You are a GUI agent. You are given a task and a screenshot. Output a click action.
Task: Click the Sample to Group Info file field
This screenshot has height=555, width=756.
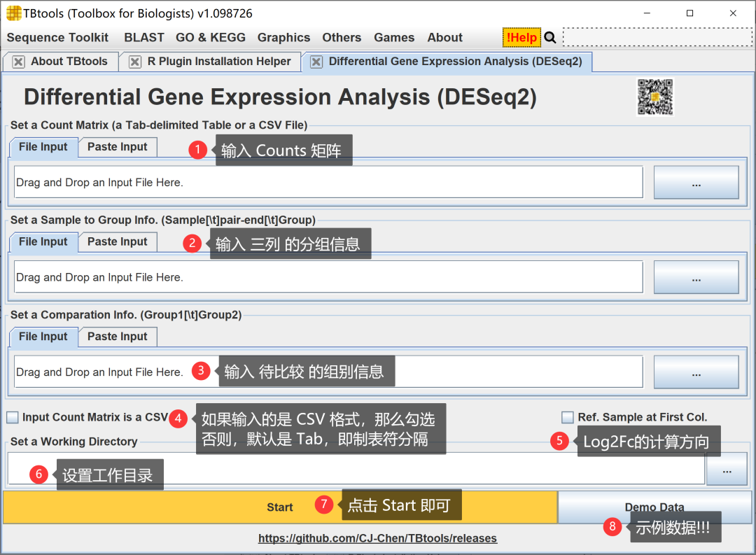pyautogui.click(x=328, y=277)
